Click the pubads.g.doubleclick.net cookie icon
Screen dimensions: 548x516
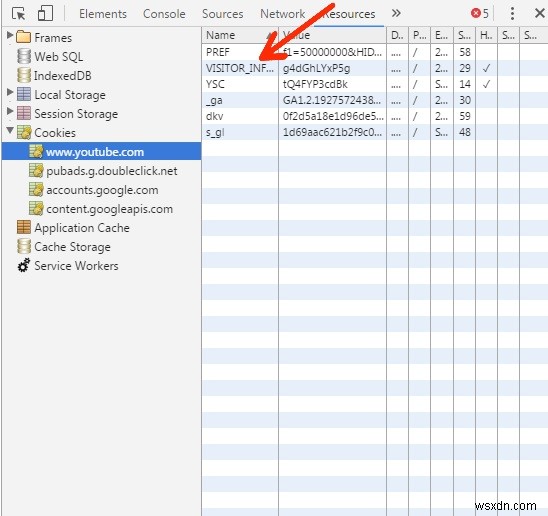[x=36, y=170]
